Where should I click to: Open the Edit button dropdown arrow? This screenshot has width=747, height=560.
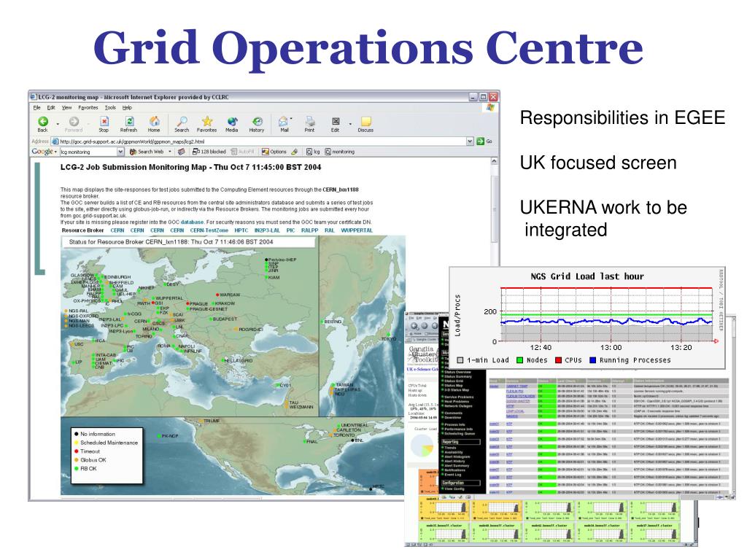(350, 124)
